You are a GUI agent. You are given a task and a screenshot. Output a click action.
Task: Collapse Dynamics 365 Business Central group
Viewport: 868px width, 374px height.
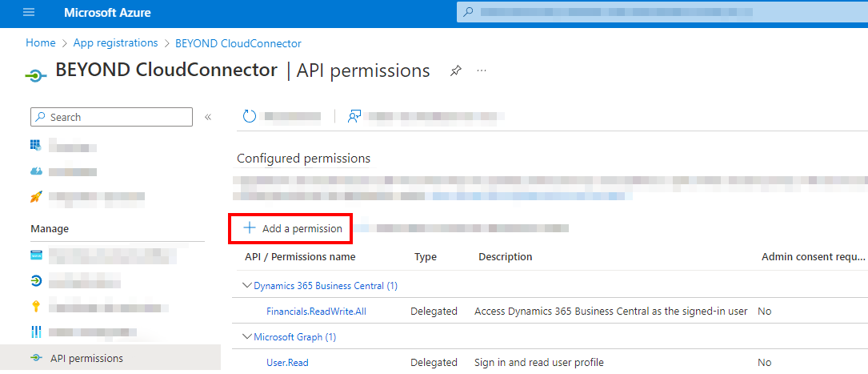point(247,285)
